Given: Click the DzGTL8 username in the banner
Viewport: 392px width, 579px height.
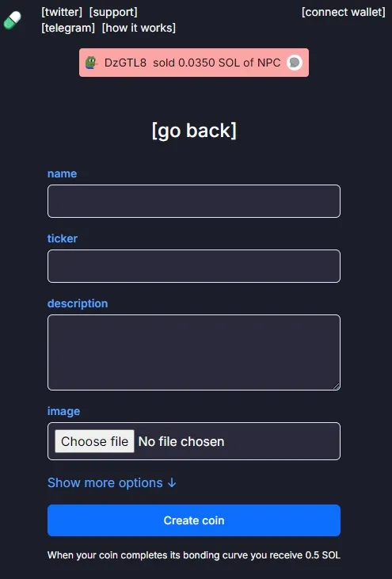Looking at the screenshot, I should point(125,63).
